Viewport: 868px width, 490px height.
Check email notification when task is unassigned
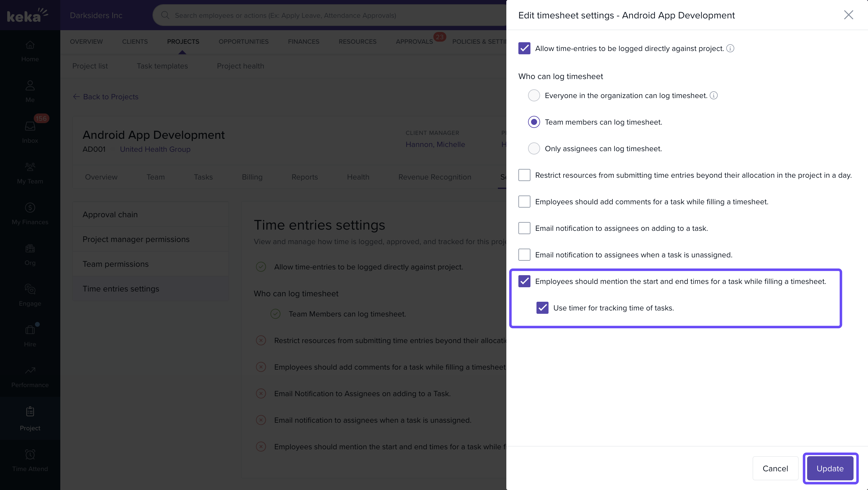(x=524, y=255)
